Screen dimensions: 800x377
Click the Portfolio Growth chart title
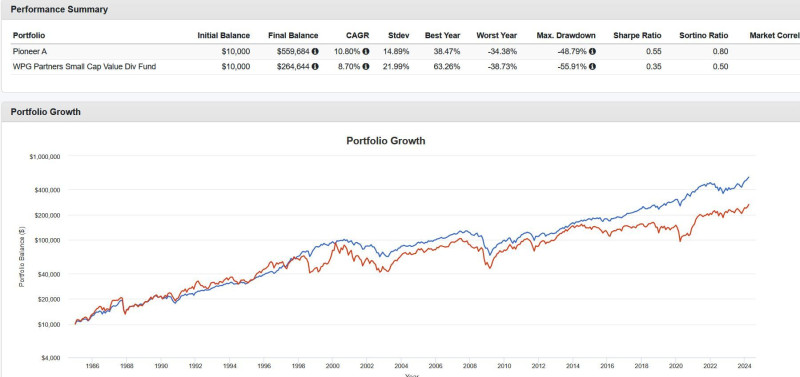[386, 141]
